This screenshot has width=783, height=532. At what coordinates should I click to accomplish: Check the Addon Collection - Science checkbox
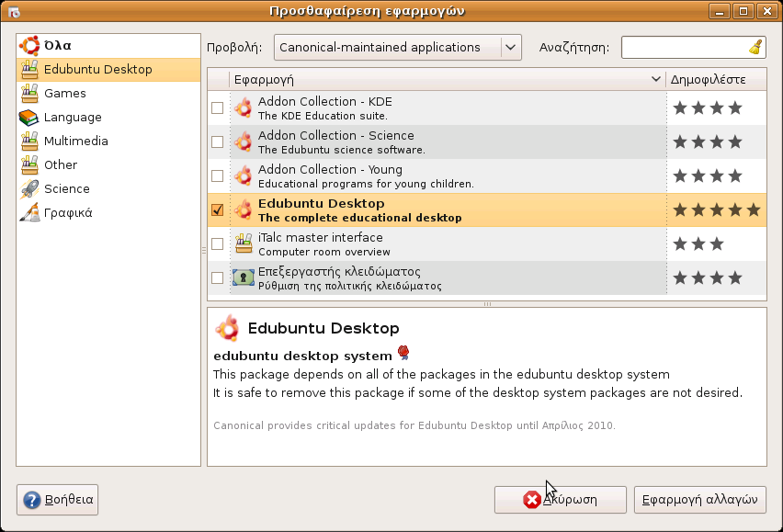point(217,141)
